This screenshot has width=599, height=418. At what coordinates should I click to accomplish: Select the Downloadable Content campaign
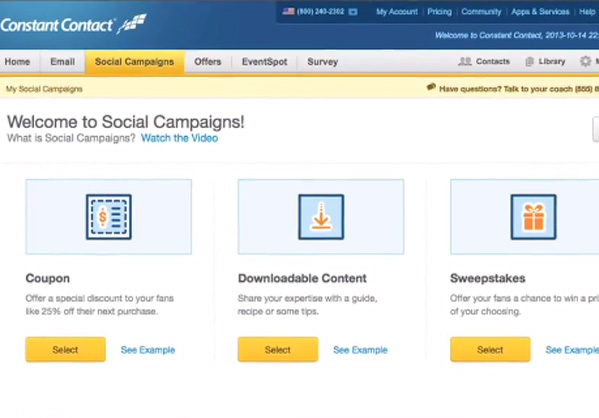click(278, 349)
